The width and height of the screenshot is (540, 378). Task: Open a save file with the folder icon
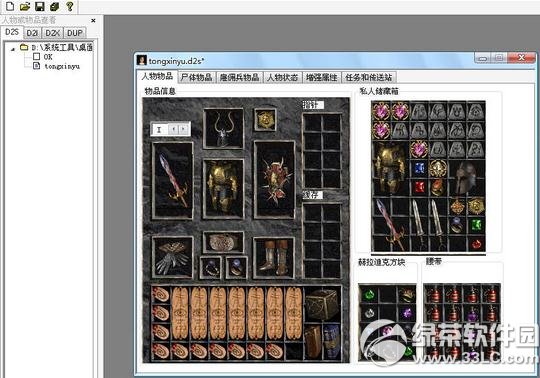25,6
